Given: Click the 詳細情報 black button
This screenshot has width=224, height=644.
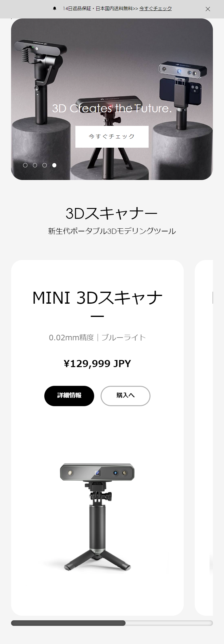Looking at the screenshot, I should click(69, 396).
